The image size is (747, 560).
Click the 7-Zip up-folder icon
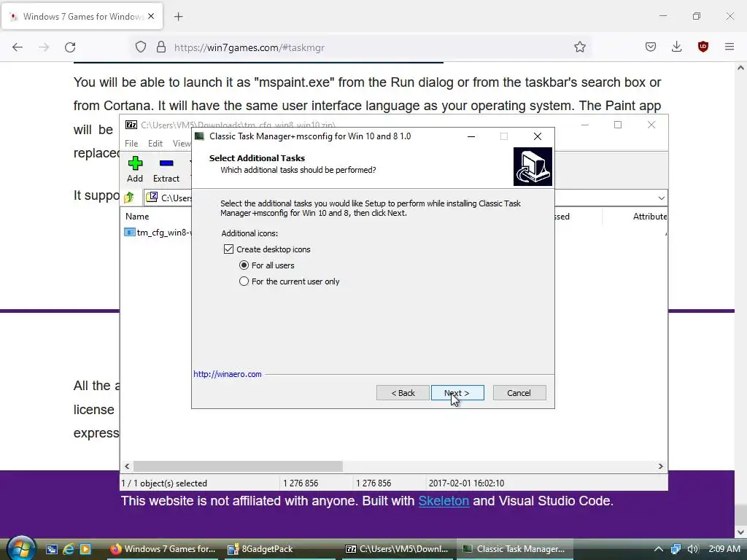tap(129, 197)
